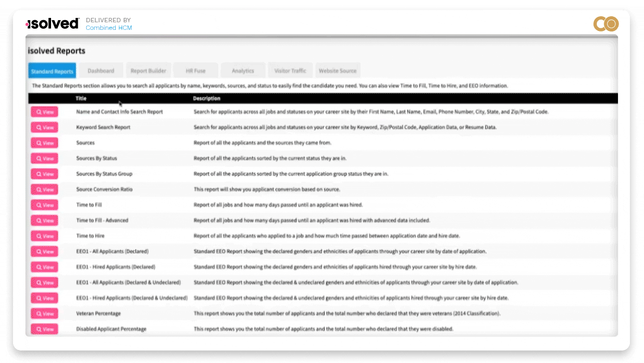This screenshot has height=363, width=644.
Task: Select the HR Fuse tab
Action: pyautogui.click(x=195, y=71)
